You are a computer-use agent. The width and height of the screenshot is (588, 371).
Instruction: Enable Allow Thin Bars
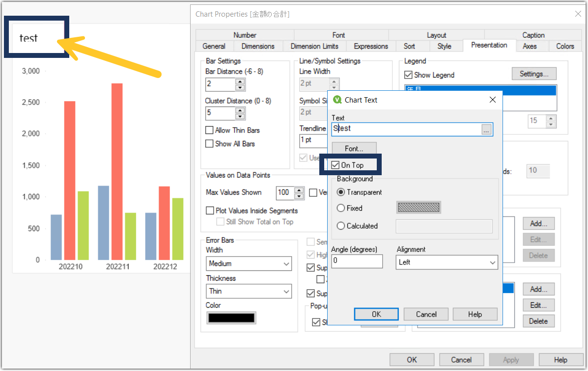[x=209, y=130]
